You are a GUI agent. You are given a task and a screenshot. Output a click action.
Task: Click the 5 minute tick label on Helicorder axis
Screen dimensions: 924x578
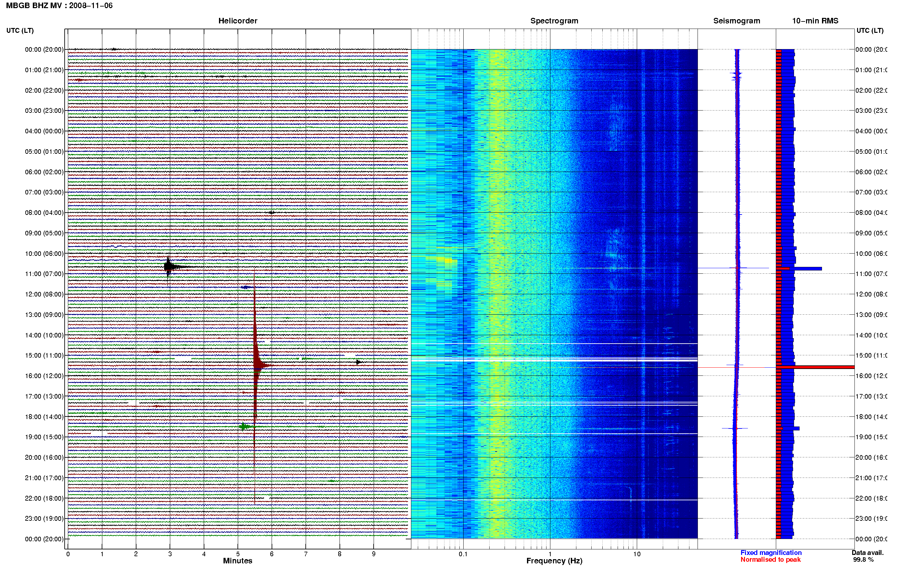tap(237, 554)
